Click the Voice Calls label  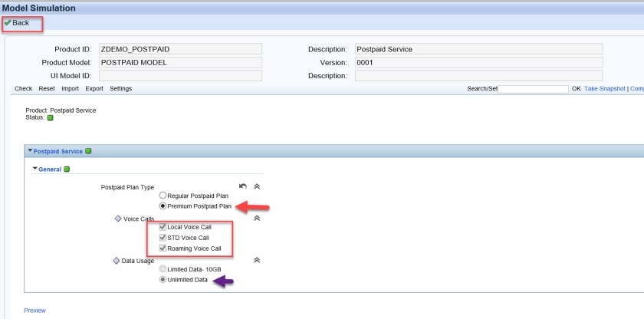139,219
